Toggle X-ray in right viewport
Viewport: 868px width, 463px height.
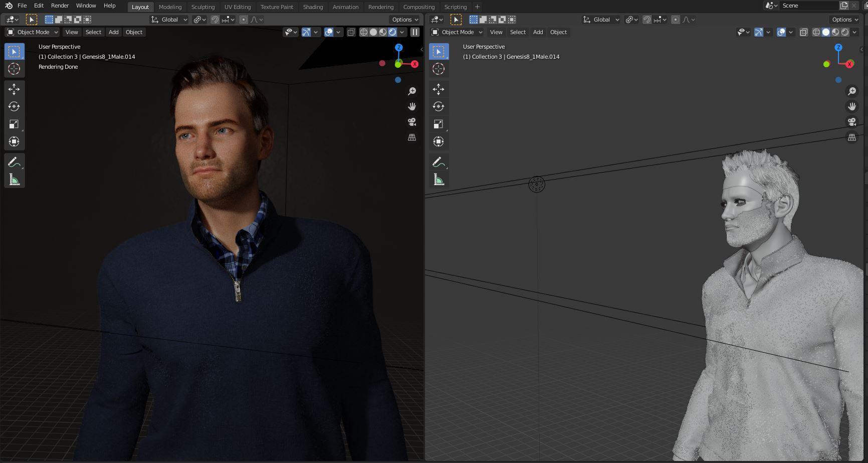tap(804, 32)
